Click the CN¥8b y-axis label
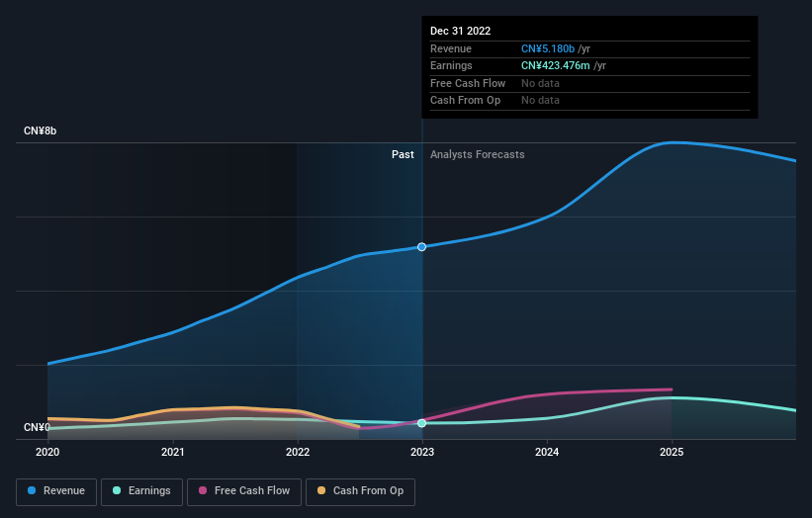This screenshot has height=518, width=812. click(40, 130)
